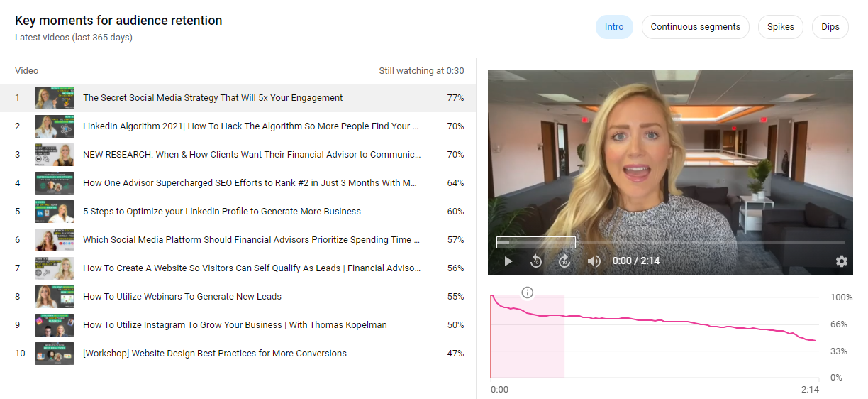
Task: Select 'Which Social Media Platform' video title
Action: point(251,240)
